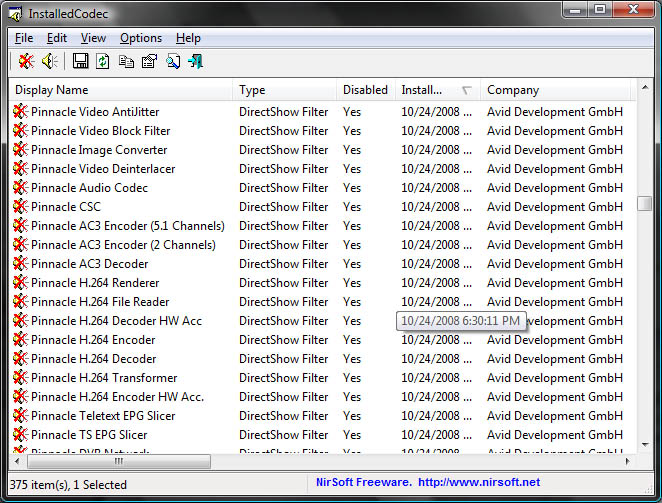
Task: Click the icon beside Pinnacle AC3 Encoder (2 Channels)
Action: 20,245
